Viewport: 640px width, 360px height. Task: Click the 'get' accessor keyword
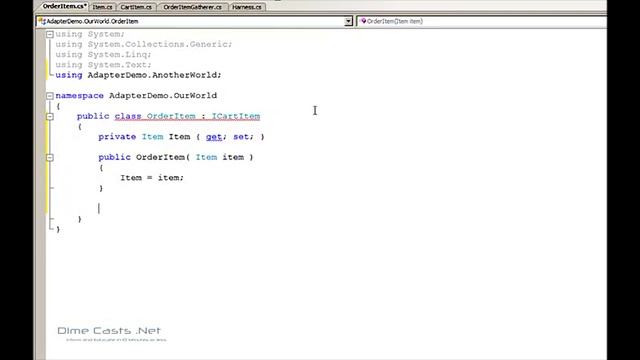point(214,137)
